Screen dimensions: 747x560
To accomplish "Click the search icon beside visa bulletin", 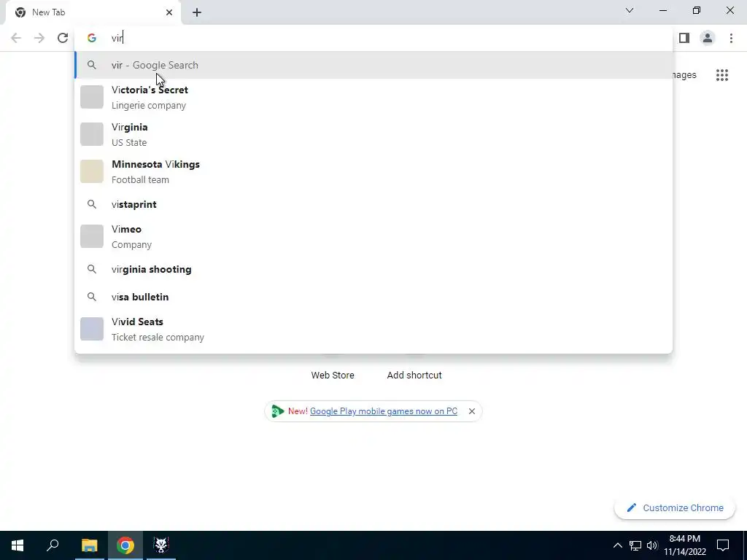I will [x=92, y=297].
